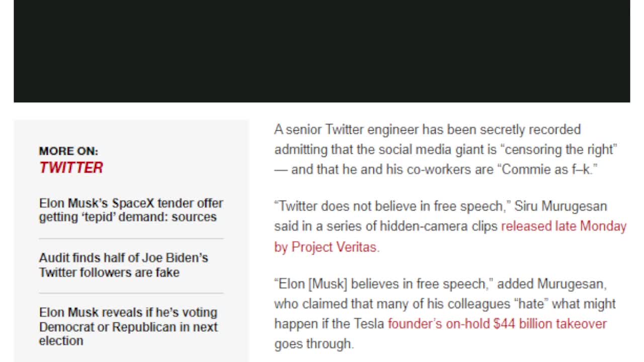Open the Elon Musk voting article

point(128,326)
